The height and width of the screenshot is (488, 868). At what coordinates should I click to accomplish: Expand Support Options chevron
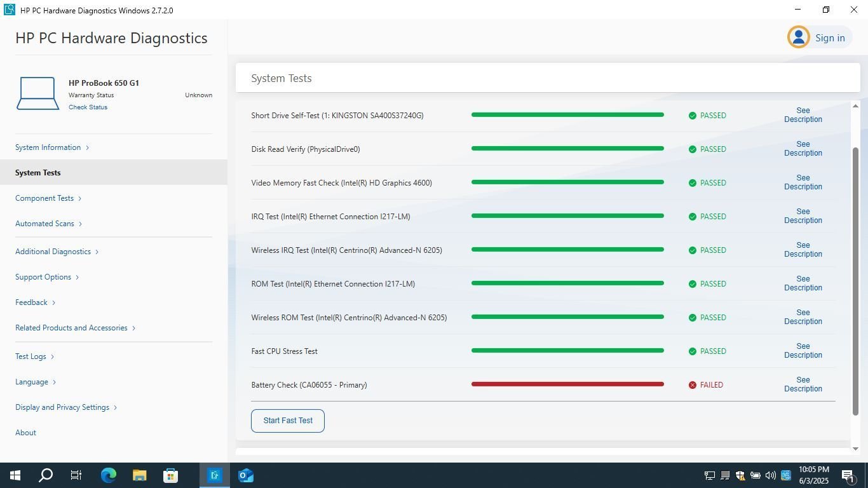[77, 277]
